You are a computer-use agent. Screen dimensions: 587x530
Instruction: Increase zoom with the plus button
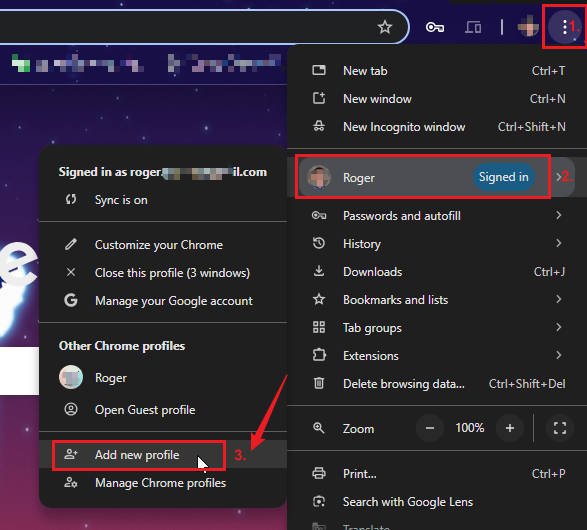click(x=510, y=427)
